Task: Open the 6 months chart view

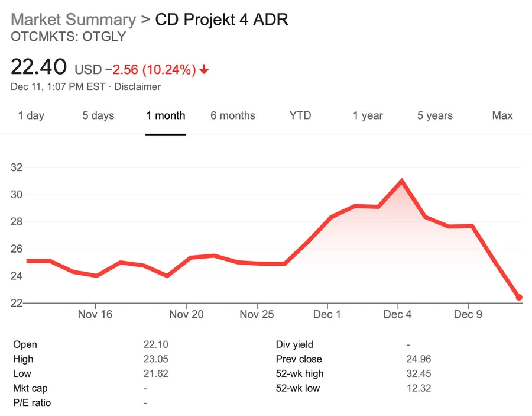Action: click(233, 115)
